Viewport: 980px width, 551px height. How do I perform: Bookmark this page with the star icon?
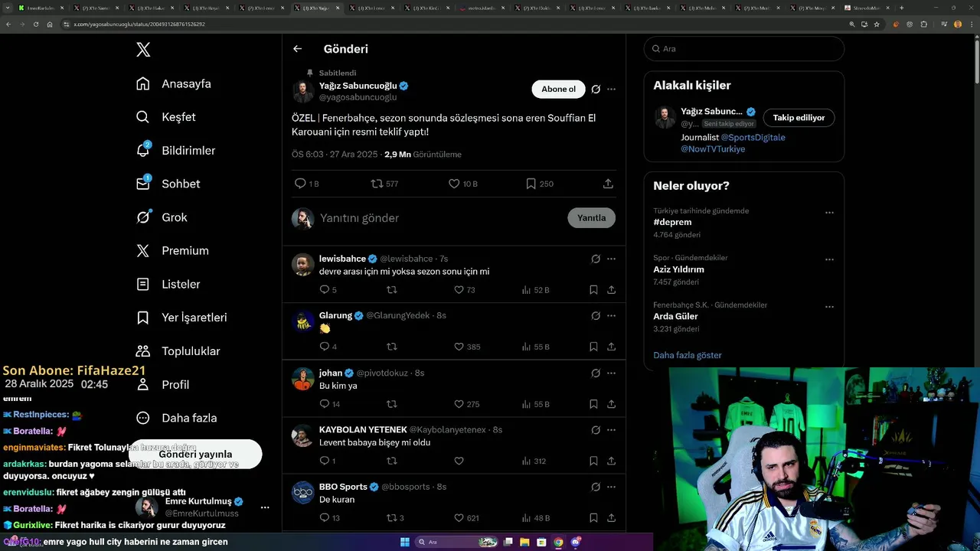[877, 24]
